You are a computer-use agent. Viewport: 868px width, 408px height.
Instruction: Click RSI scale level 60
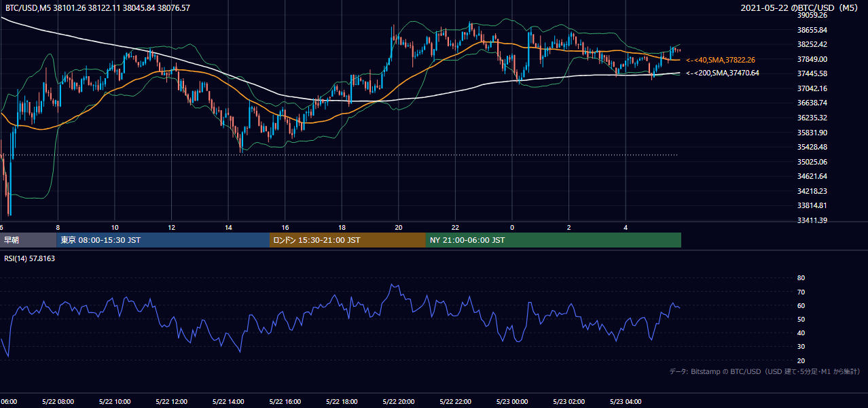(801, 305)
